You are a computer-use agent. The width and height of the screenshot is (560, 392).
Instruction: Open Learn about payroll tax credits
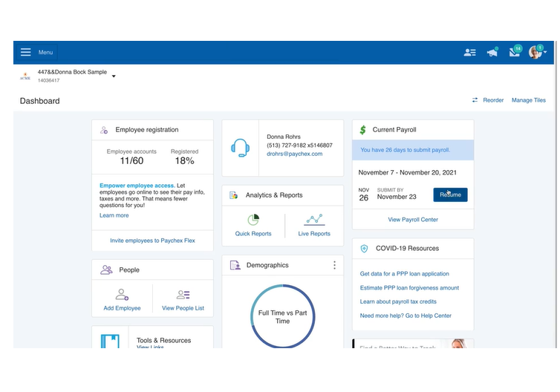coord(398,301)
